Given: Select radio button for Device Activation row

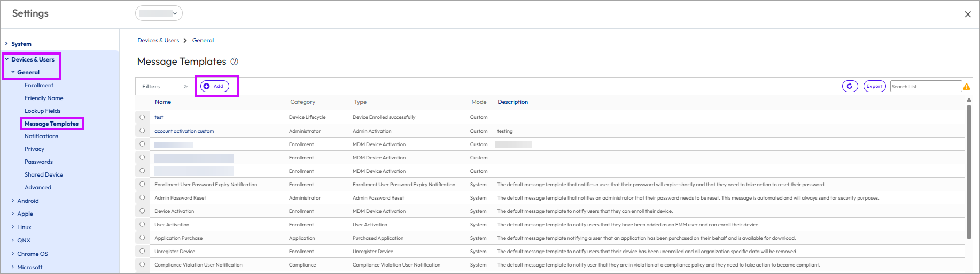Looking at the screenshot, I should click(x=142, y=211).
